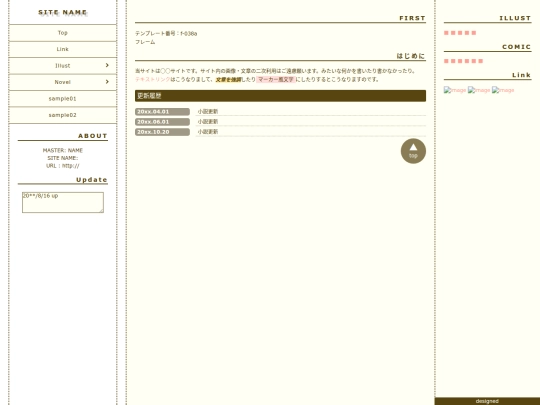Open the Novel menu item
Viewport: 540px width, 405px height.
click(x=63, y=82)
